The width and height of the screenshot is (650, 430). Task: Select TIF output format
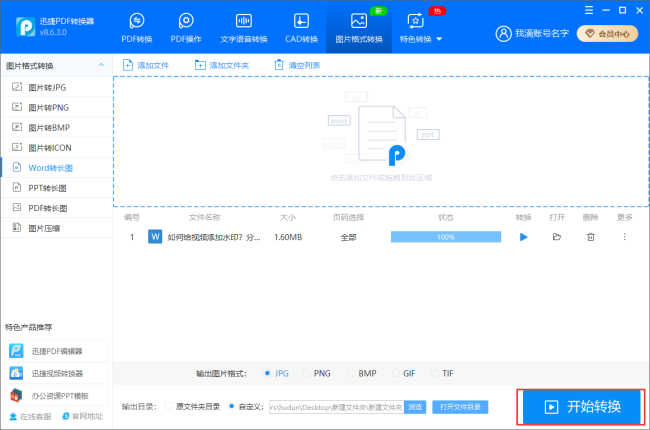click(x=442, y=373)
